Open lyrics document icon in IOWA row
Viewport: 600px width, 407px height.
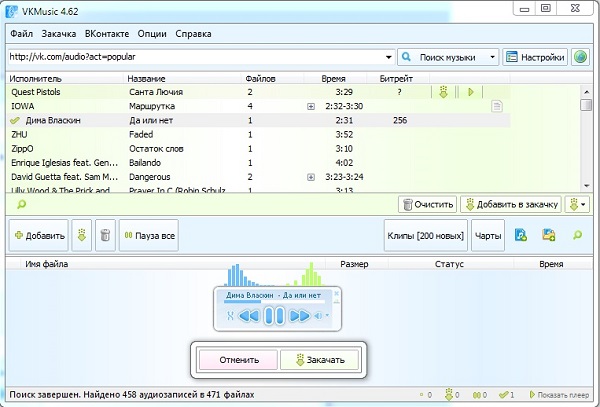tap(496, 106)
